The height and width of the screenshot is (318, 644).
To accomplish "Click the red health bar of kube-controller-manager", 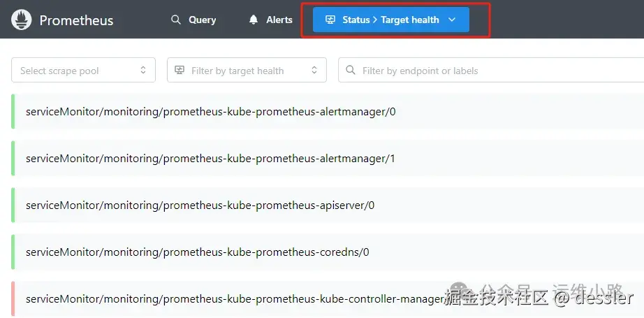I will [x=13, y=299].
